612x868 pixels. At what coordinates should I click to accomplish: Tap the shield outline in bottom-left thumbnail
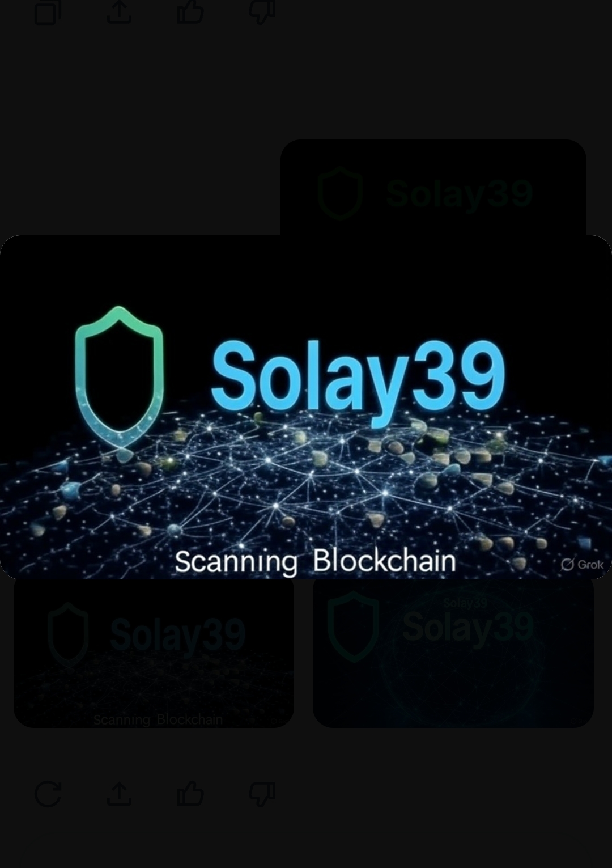pyautogui.click(x=68, y=634)
